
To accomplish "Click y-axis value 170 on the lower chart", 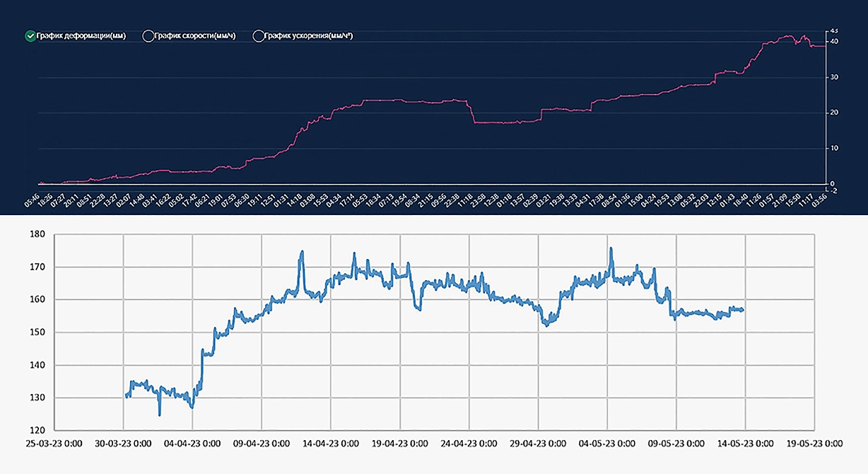I will [37, 267].
